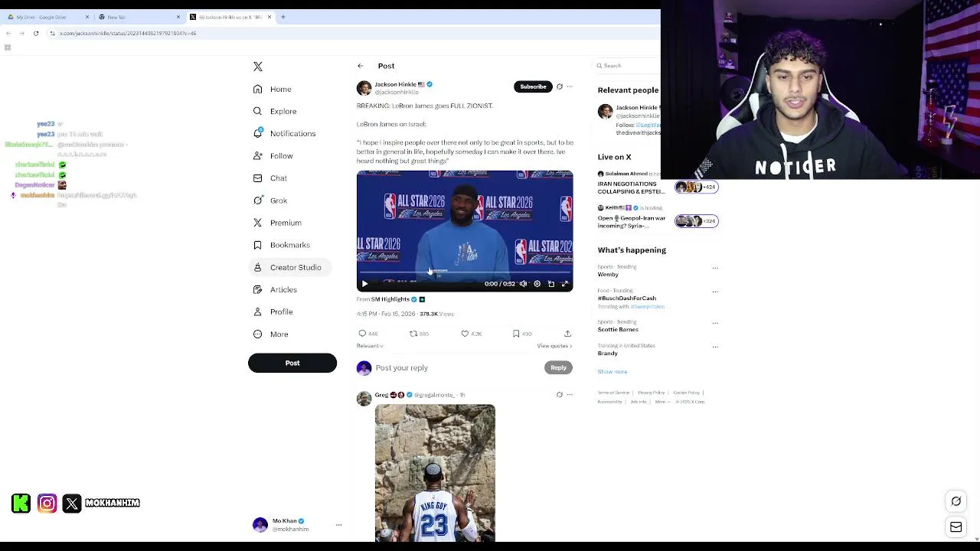Click Grok icon on Greg's reply
980x551 pixels.
(x=560, y=395)
